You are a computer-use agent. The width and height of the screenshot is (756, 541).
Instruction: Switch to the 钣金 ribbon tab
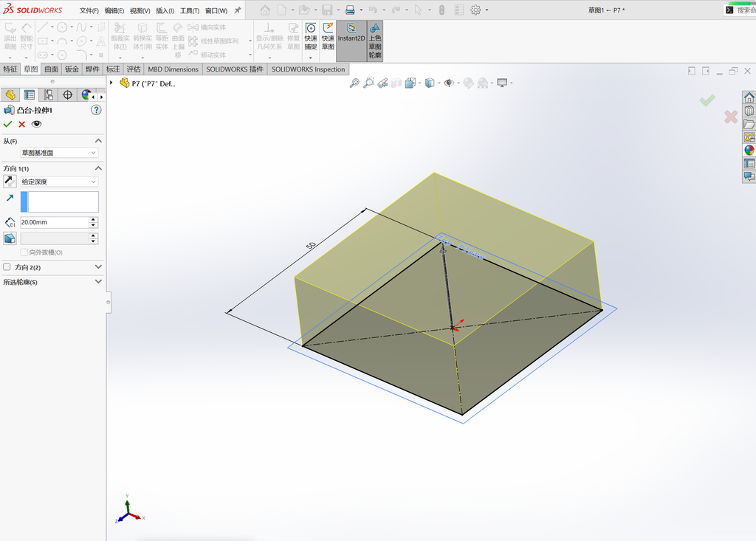pos(72,69)
